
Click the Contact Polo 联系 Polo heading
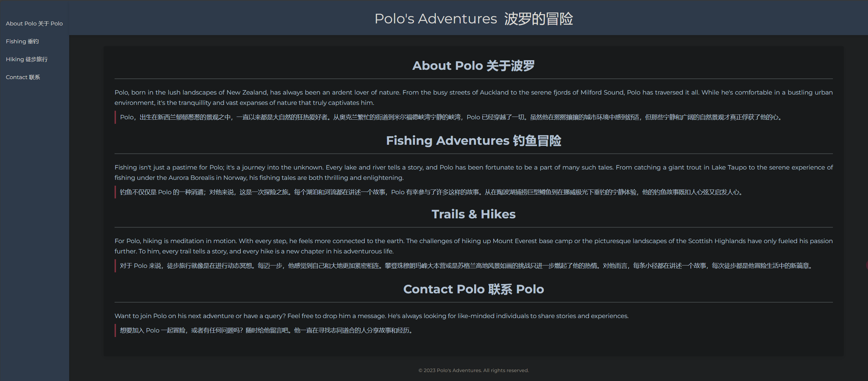point(473,289)
